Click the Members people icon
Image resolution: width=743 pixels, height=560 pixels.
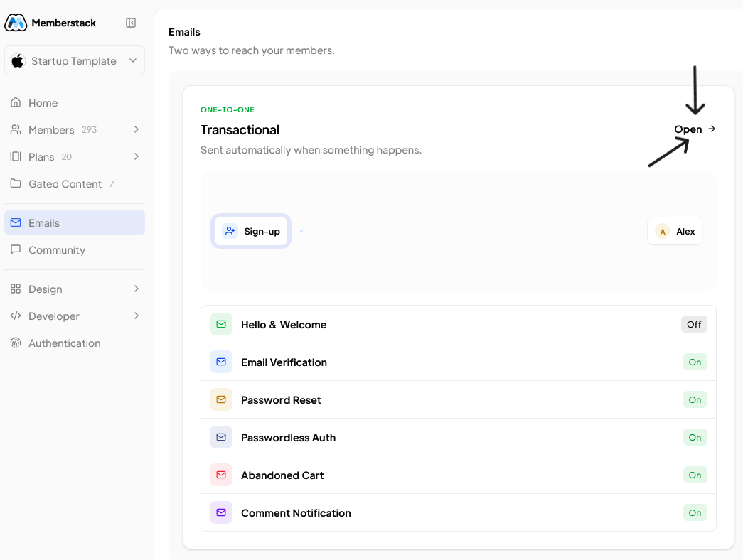tap(16, 129)
